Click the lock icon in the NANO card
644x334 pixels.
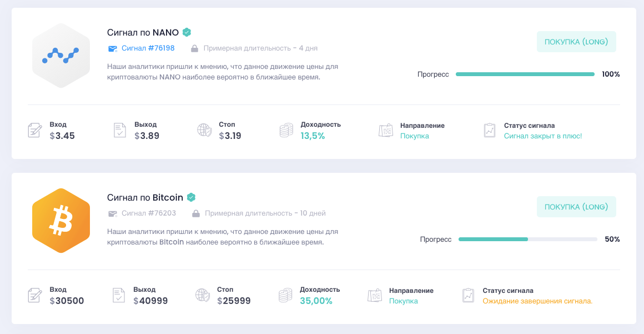coord(194,48)
